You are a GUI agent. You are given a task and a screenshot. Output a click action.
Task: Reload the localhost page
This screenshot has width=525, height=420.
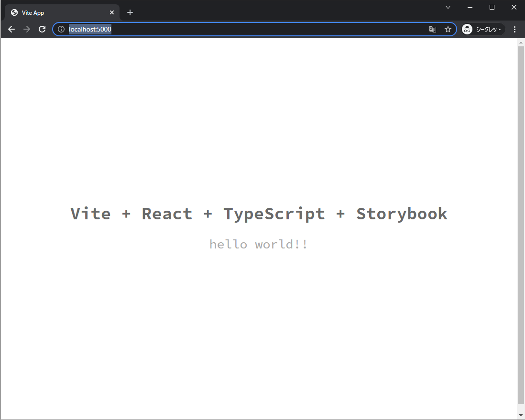(42, 29)
